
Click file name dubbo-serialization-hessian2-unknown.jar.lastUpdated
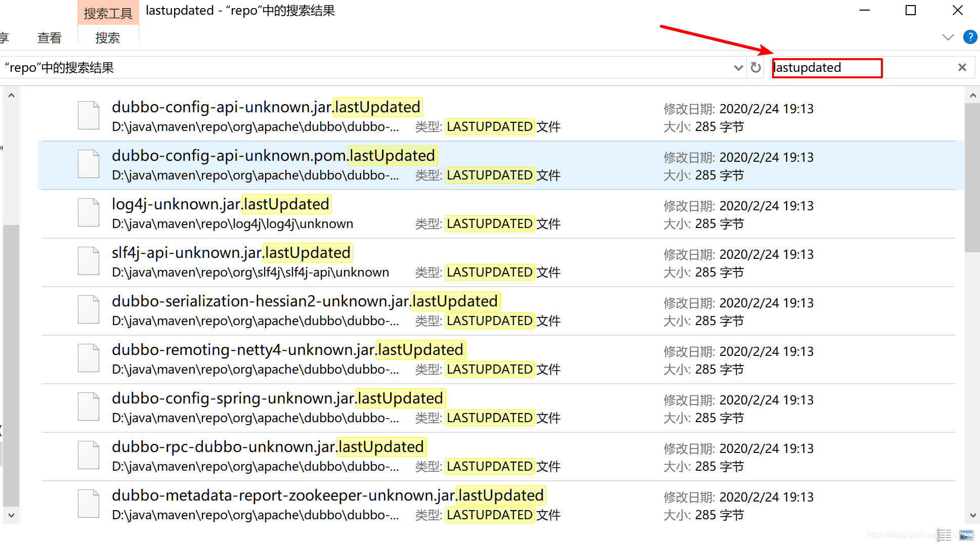[305, 301]
